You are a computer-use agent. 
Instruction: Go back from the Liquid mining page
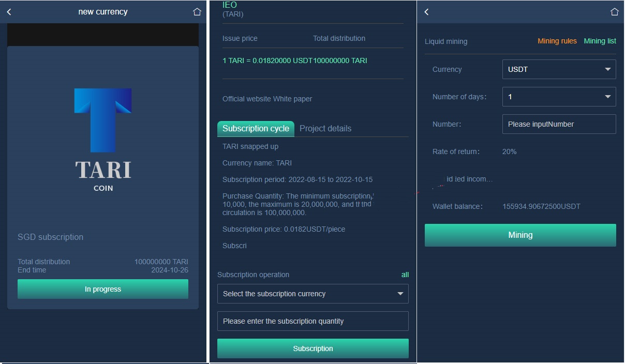(427, 12)
